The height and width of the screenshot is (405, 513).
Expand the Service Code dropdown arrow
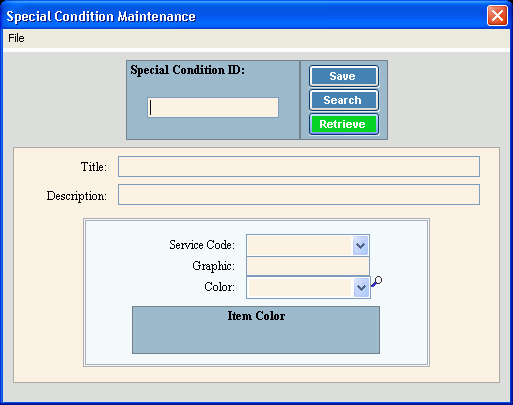point(360,245)
